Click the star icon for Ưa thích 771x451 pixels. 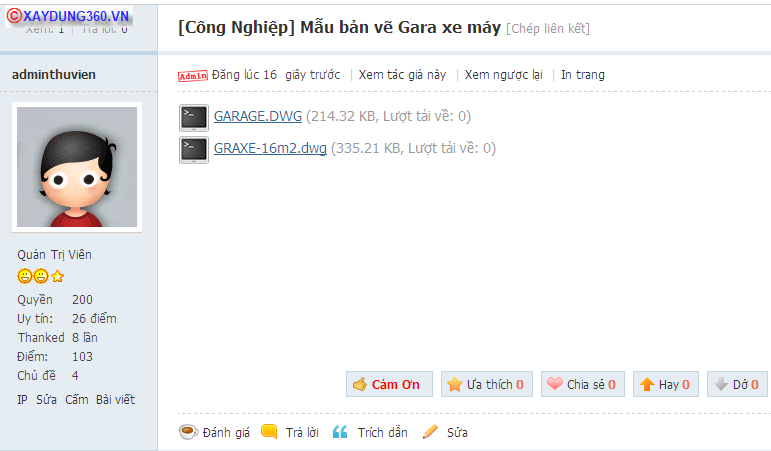point(454,384)
